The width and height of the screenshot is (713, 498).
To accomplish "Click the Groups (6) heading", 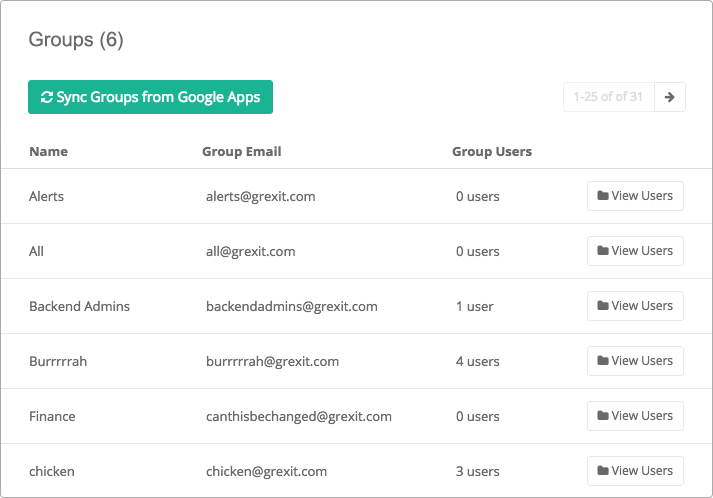I will click(76, 40).
